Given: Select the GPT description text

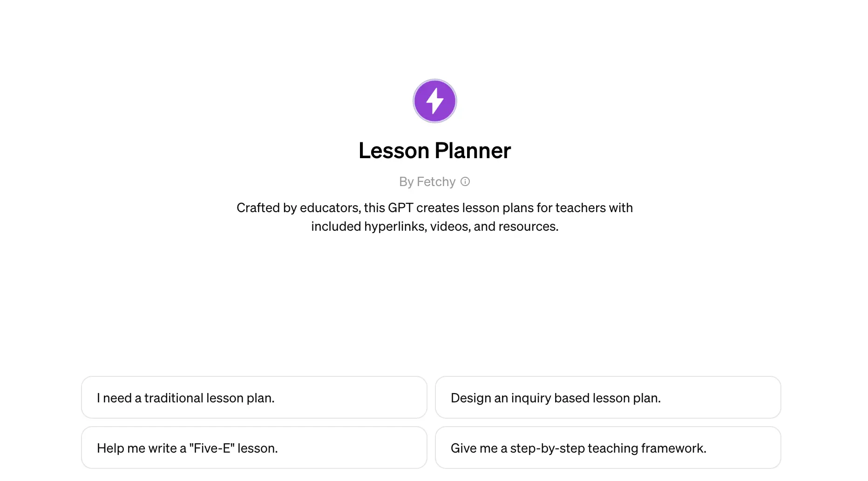Looking at the screenshot, I should [x=434, y=217].
